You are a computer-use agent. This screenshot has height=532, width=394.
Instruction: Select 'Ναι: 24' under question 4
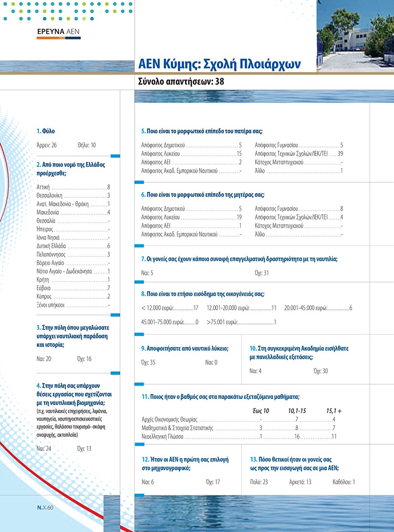click(x=44, y=449)
